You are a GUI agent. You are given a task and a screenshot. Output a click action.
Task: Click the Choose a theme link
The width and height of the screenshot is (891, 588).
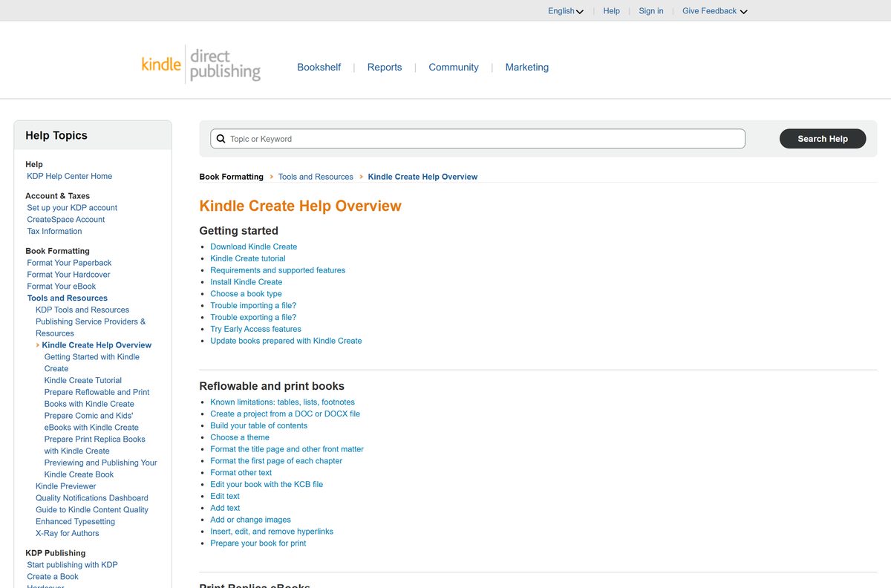pyautogui.click(x=240, y=438)
